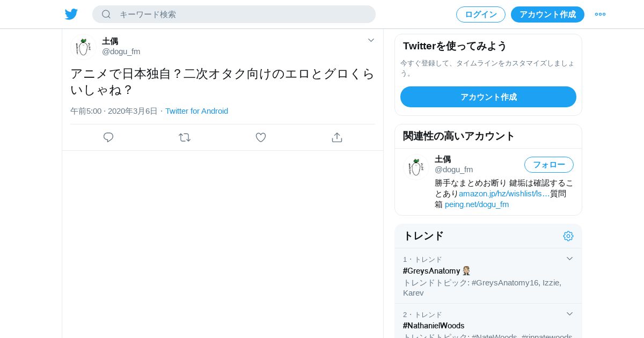This screenshot has width=644, height=338.
Task: Click the Twitter bird logo
Action: [x=71, y=14]
